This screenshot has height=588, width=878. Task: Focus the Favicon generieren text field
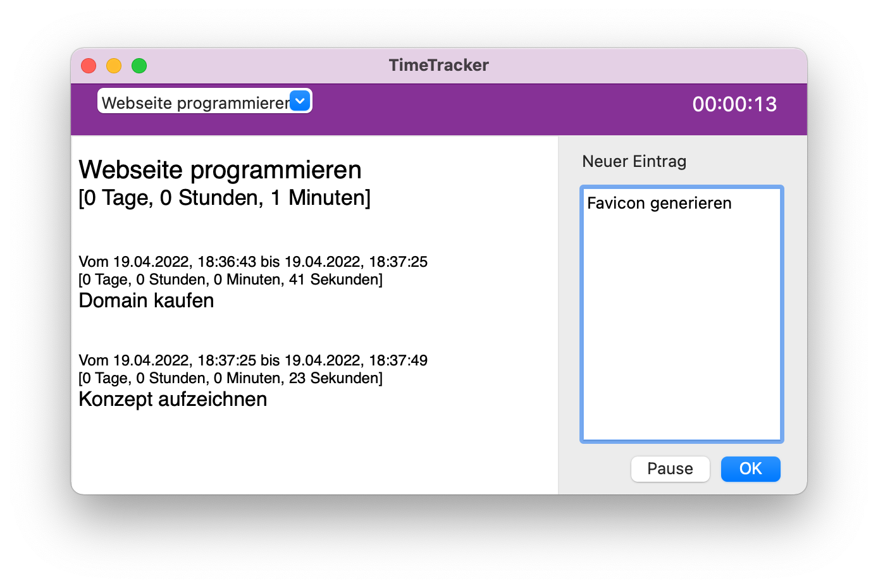[x=682, y=314]
